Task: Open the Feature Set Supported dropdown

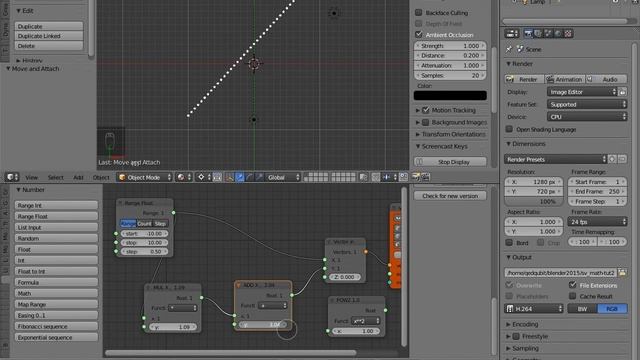Action: pyautogui.click(x=587, y=104)
